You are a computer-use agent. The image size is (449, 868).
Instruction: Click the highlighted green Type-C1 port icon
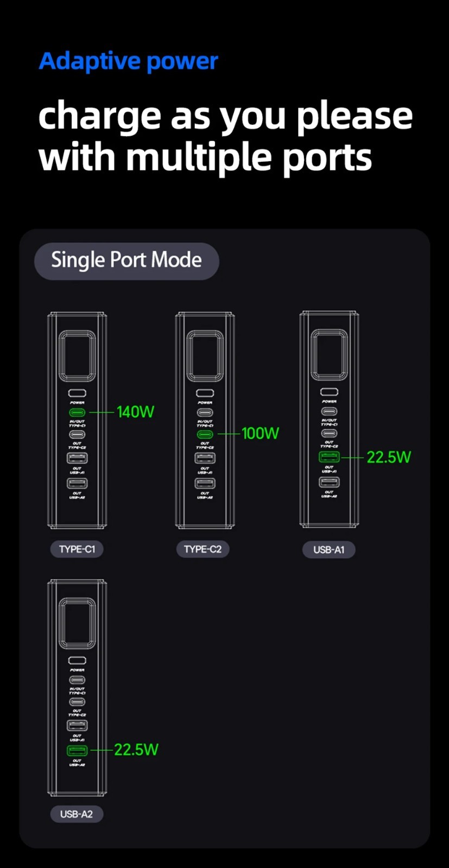[x=77, y=412]
